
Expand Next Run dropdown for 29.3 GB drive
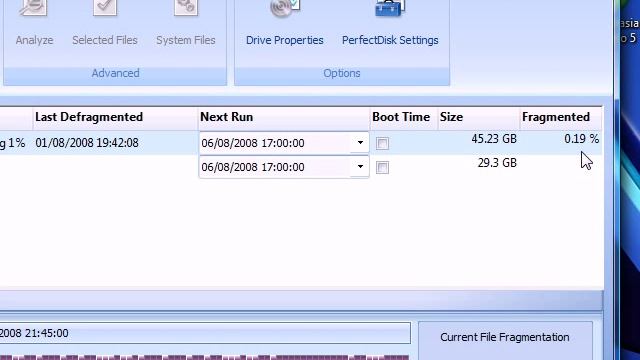[360, 167]
